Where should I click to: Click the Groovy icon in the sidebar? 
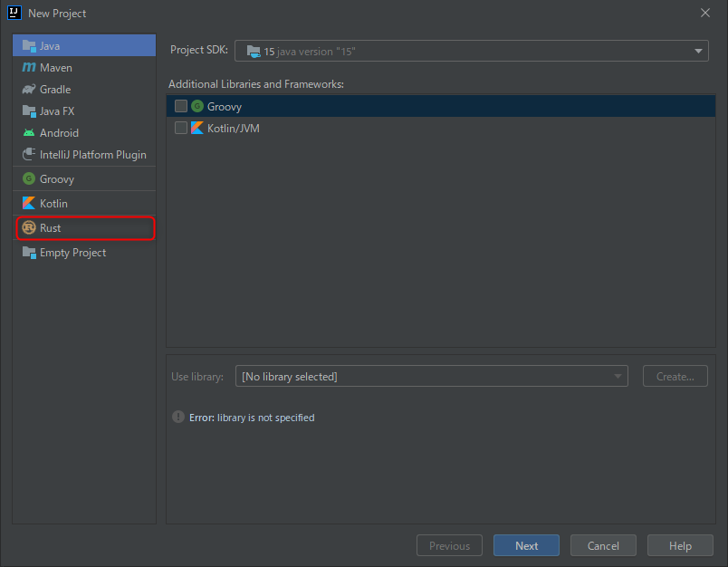pyautogui.click(x=29, y=178)
